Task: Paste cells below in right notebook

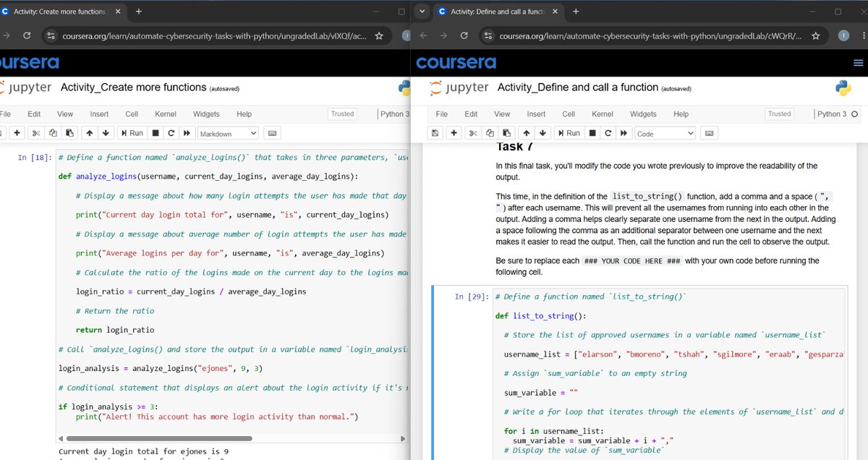Action: (506, 133)
